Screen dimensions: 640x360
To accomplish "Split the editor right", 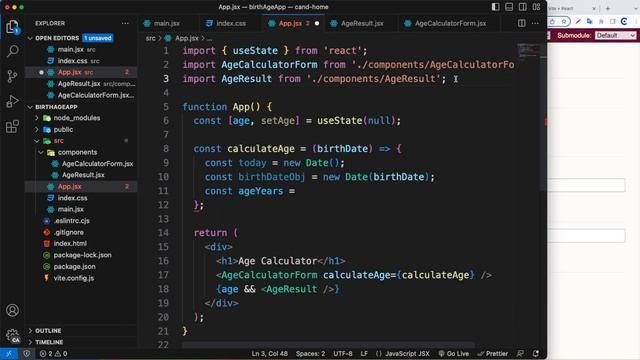I will point(522,23).
